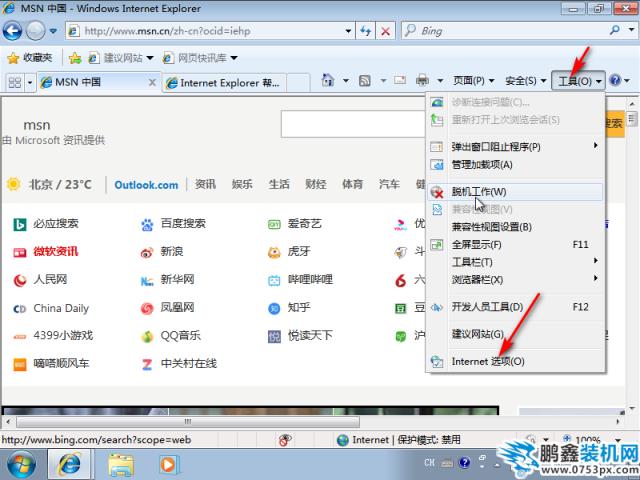Screen dimensions: 640x480
Task: Click the Forward navigation button
Action: point(36,31)
